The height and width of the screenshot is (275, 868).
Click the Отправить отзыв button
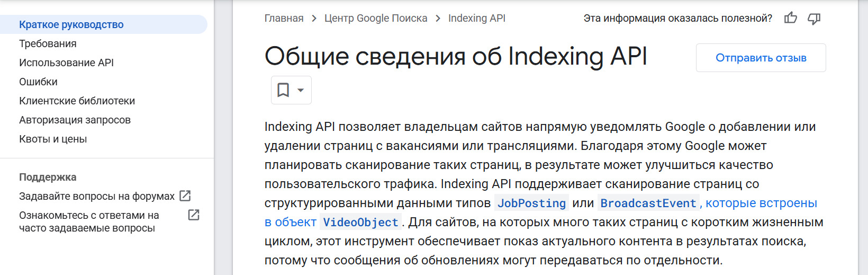761,58
